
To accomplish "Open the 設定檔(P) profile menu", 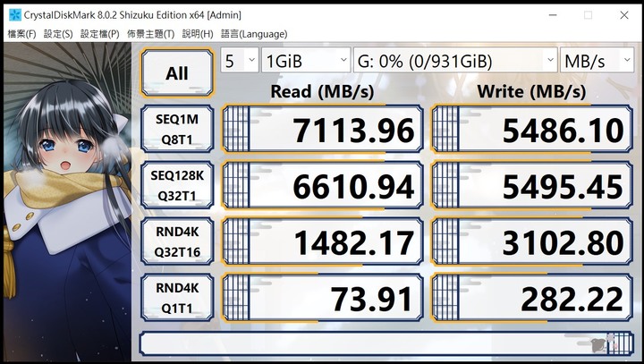I will 100,34.
